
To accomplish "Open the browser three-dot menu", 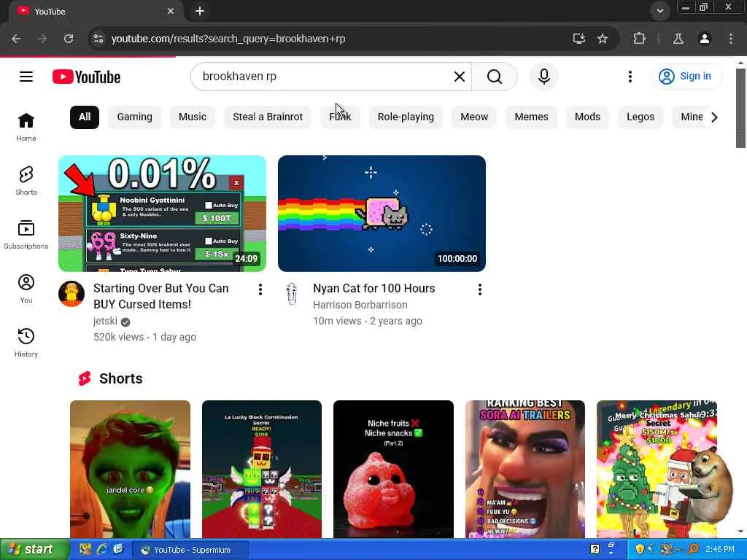I will 731,39.
